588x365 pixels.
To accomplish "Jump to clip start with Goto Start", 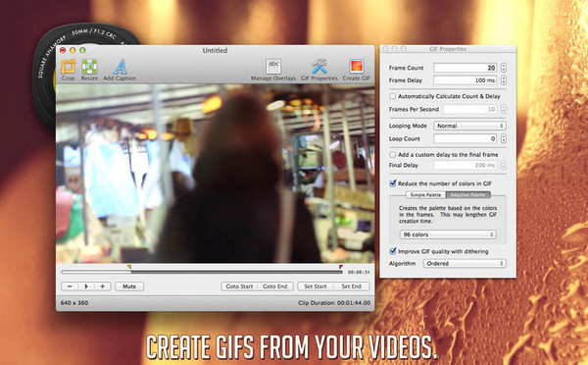I will point(239,287).
